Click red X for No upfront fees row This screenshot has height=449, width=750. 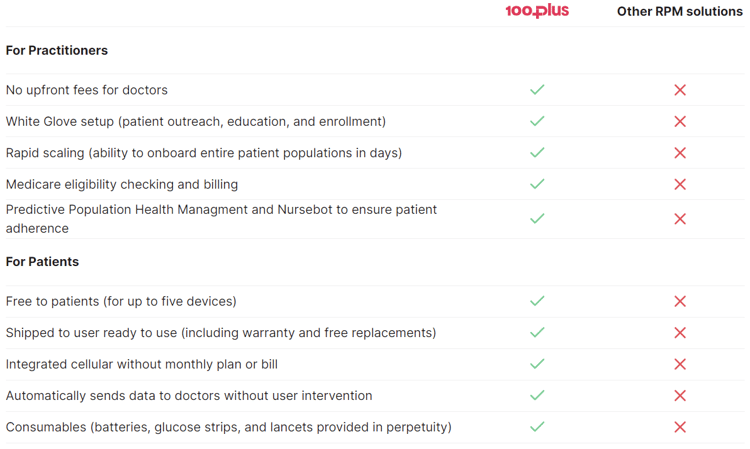680,89
